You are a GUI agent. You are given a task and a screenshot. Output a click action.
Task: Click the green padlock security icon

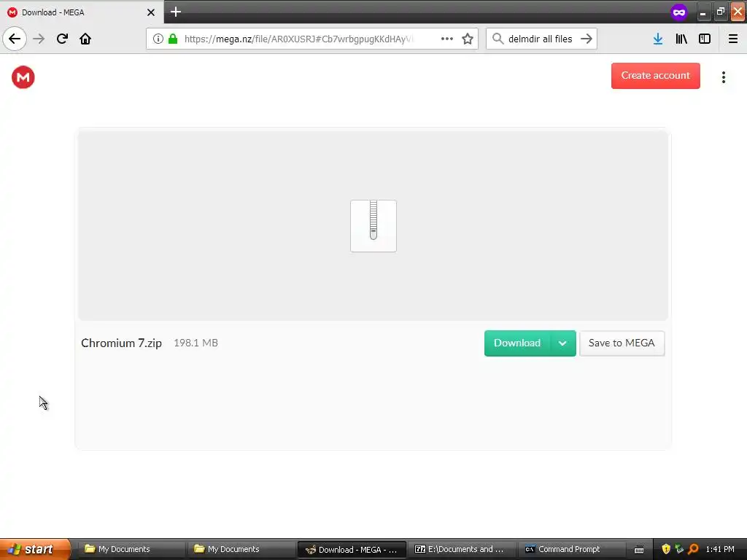(x=173, y=39)
